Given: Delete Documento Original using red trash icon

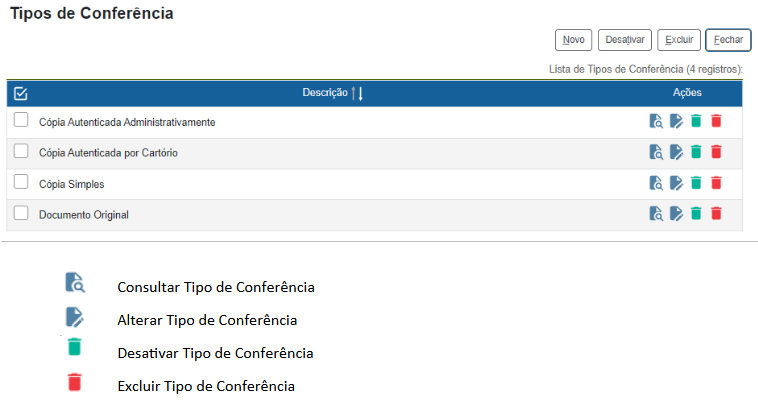Looking at the screenshot, I should point(716,213).
